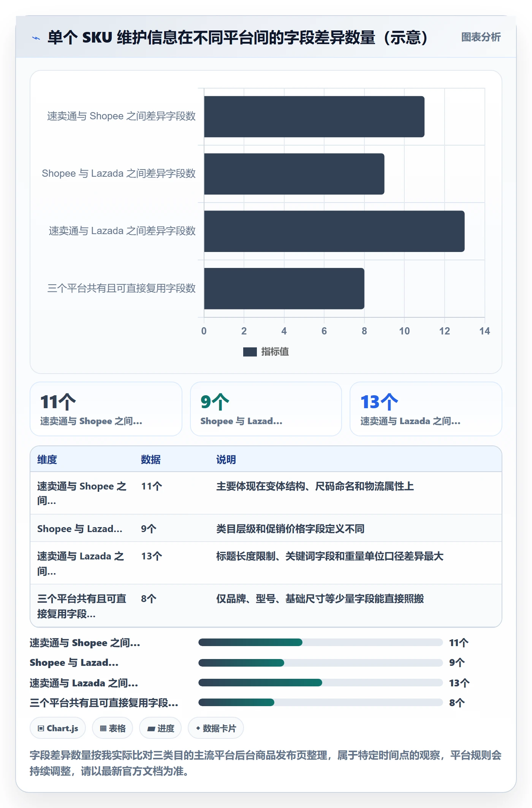Open the 11个 stat card

106,409
